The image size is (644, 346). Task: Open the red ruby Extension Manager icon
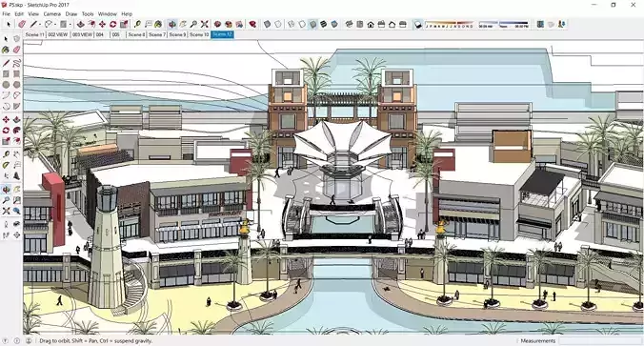[252, 25]
